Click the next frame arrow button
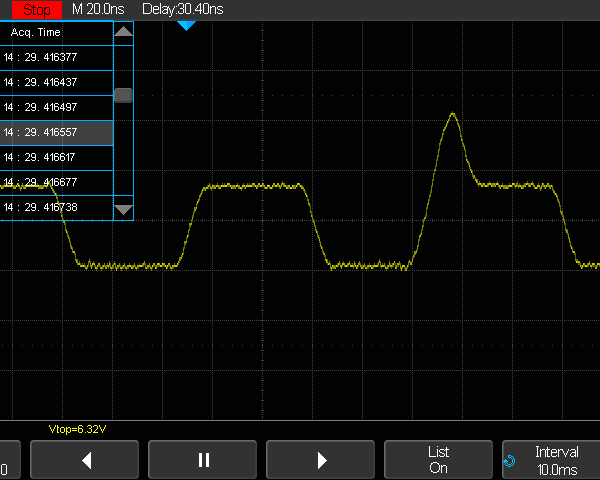600x480 pixels. pos(321,460)
